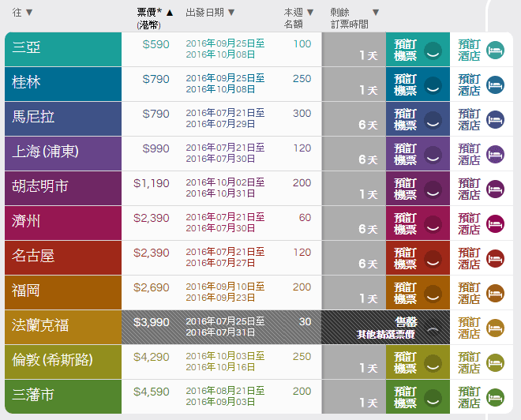Book flight ticket to 名古屋
Screen dimensions: 521x420
pyautogui.click(x=406, y=258)
